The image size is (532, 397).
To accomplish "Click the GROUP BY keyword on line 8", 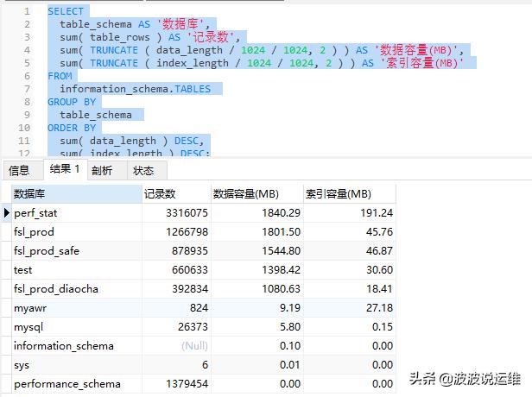I will point(72,102).
